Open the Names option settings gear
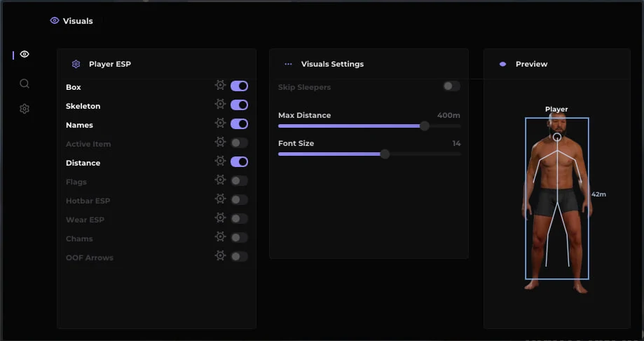This screenshot has height=341, width=644. pyautogui.click(x=221, y=123)
